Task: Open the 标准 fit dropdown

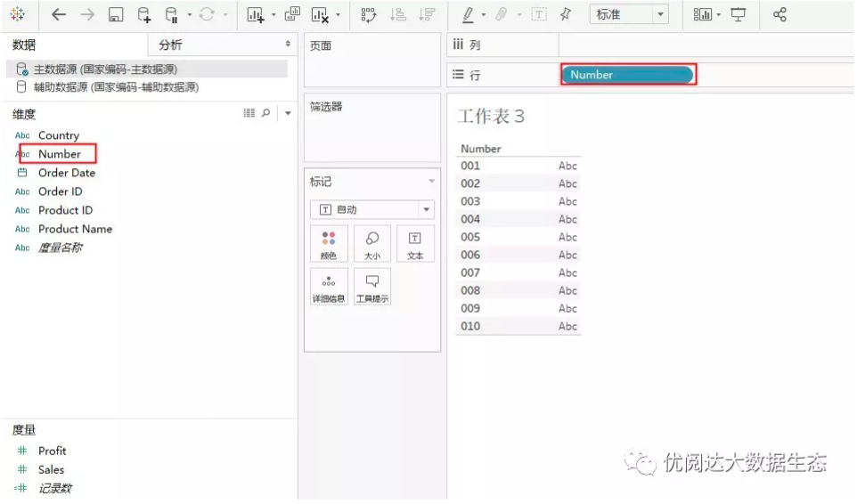Action: click(x=629, y=14)
